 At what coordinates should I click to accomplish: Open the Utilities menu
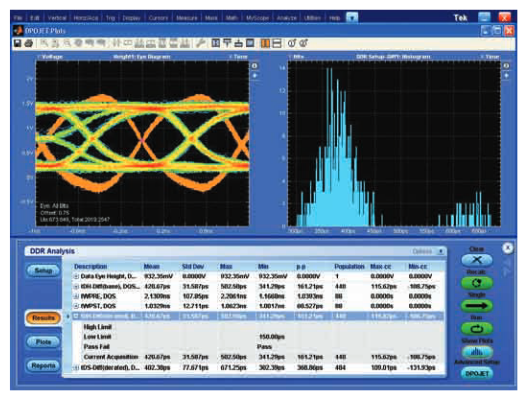point(312,18)
